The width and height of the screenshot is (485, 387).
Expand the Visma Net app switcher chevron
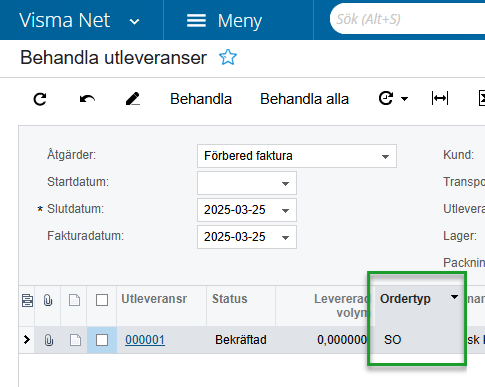[134, 22]
